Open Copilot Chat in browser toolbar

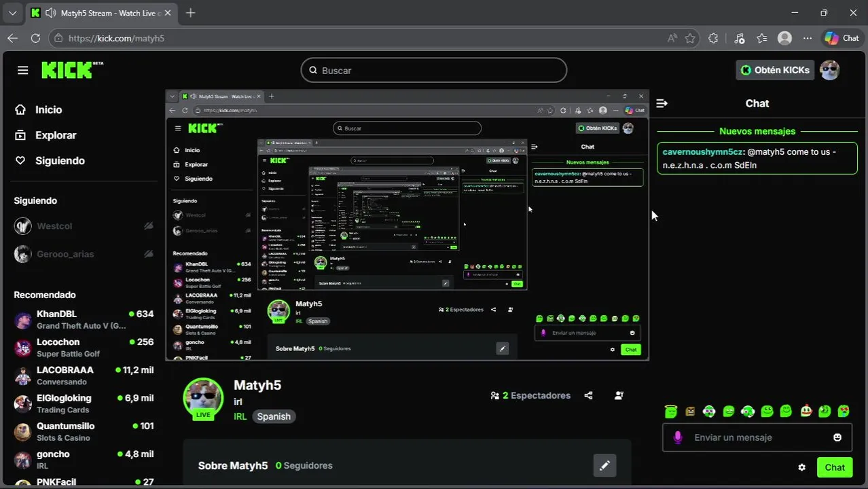click(x=842, y=38)
